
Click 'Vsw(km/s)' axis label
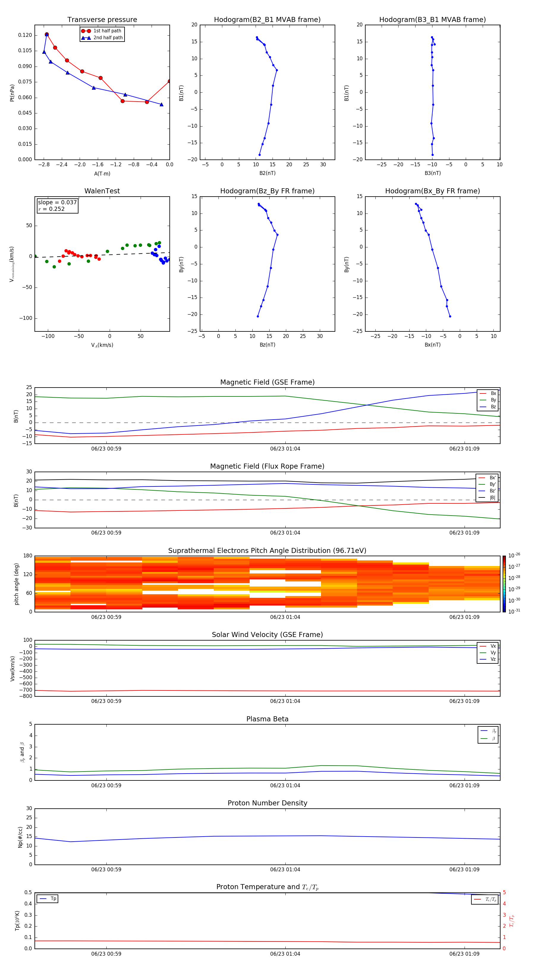tap(12, 668)
